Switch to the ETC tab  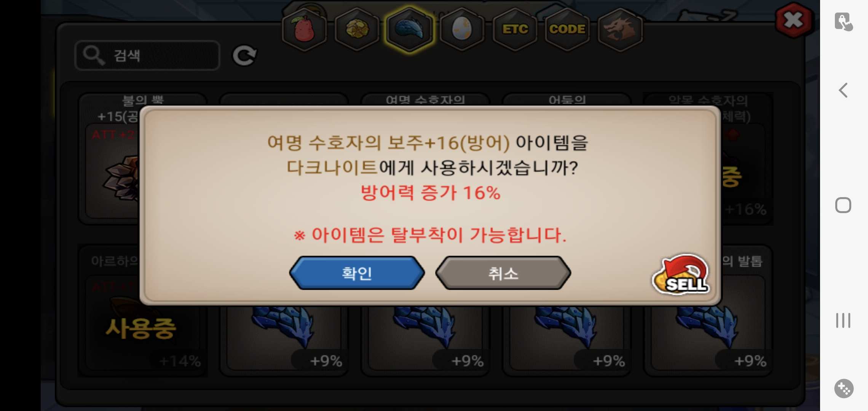(x=515, y=30)
